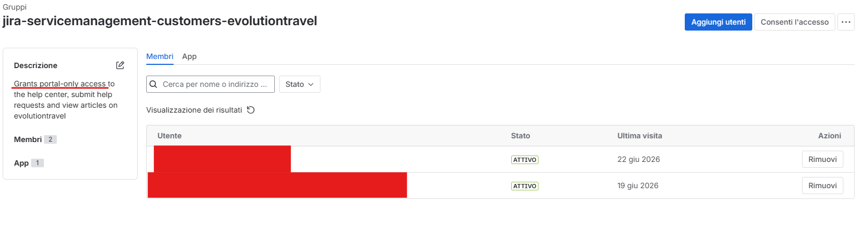868x237 pixels.
Task: Remove the user last seen 22 giu 2026
Action: point(822,159)
